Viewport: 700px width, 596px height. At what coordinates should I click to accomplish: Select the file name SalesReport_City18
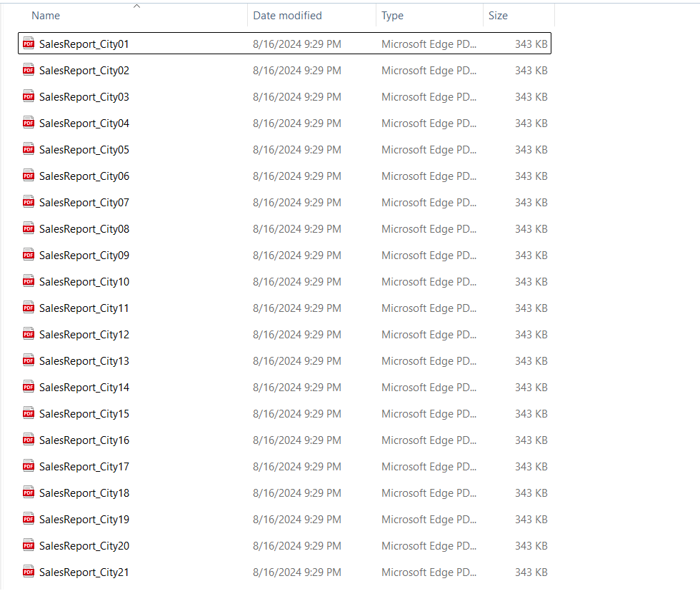click(84, 493)
